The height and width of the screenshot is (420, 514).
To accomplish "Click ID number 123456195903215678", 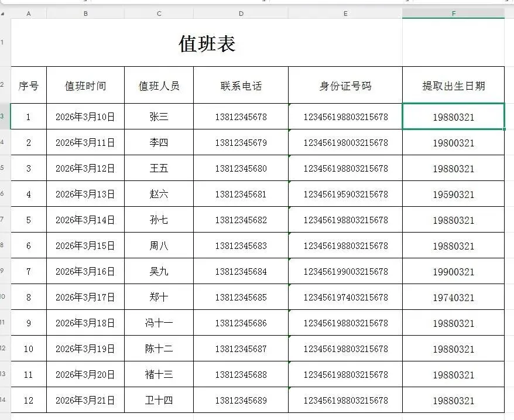I will (345, 193).
